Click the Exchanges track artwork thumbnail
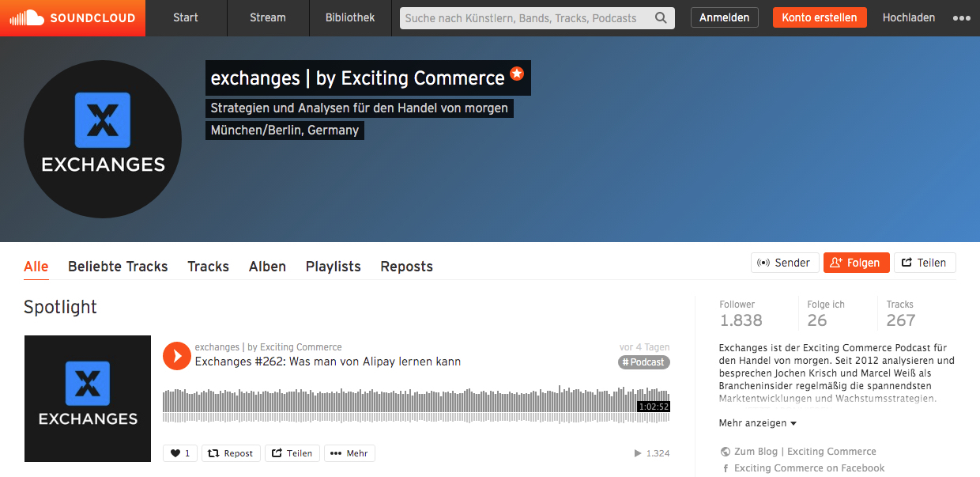Viewport: 980px width, 477px height. 88,399
